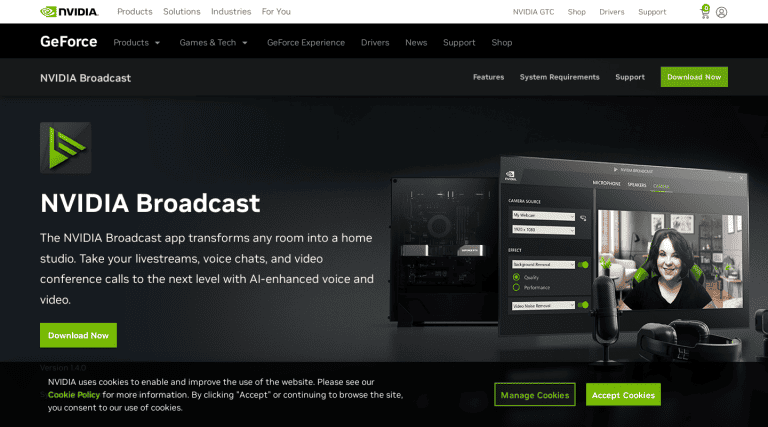Open the For You menu
Viewport: 768px width, 427px height.
point(276,11)
